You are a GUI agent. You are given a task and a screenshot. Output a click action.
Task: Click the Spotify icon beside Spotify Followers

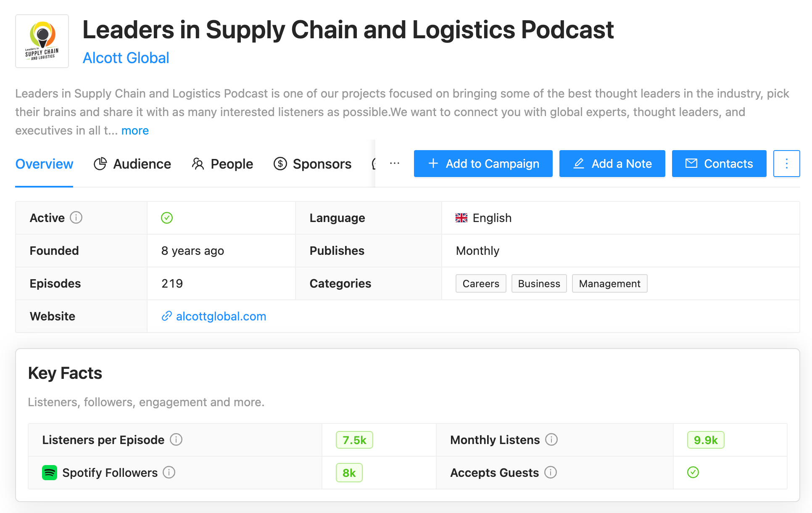click(x=50, y=473)
